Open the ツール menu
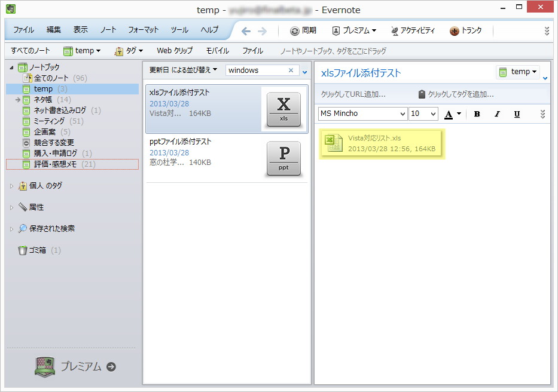The width and height of the screenshot is (558, 392). click(179, 29)
